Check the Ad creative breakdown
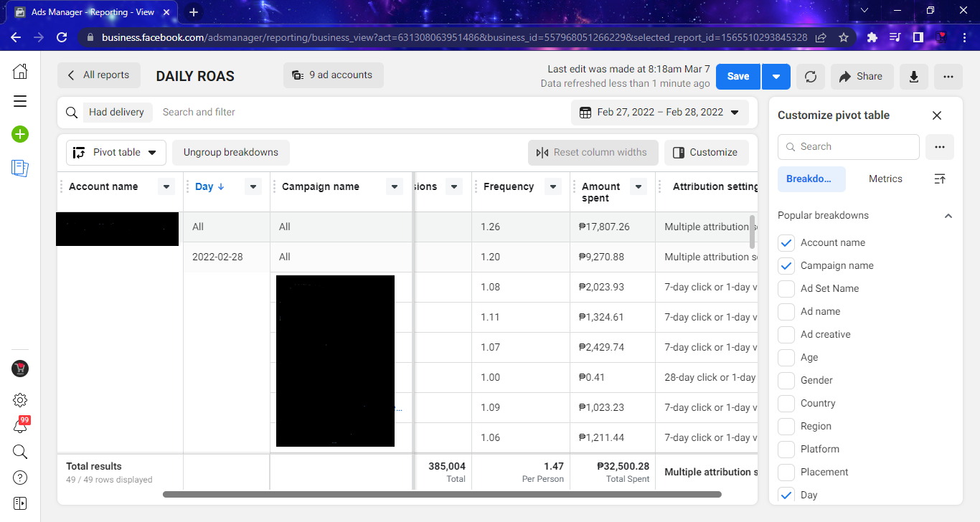 (x=786, y=335)
